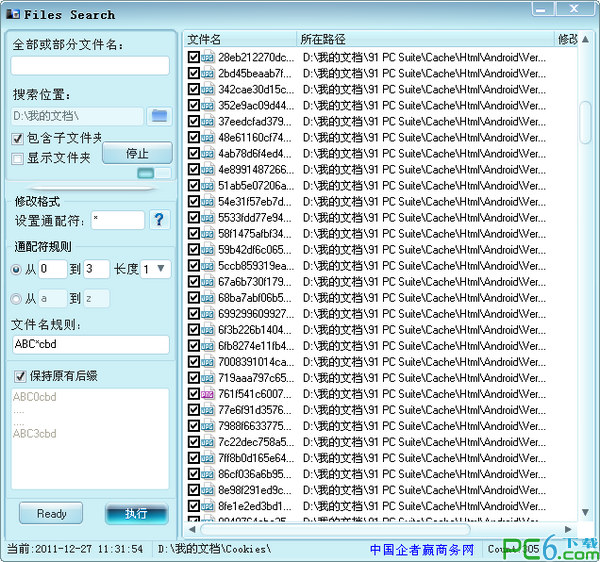The image size is (600, 562).
Task: Open the folder browse icon for search location
Action: [x=159, y=116]
